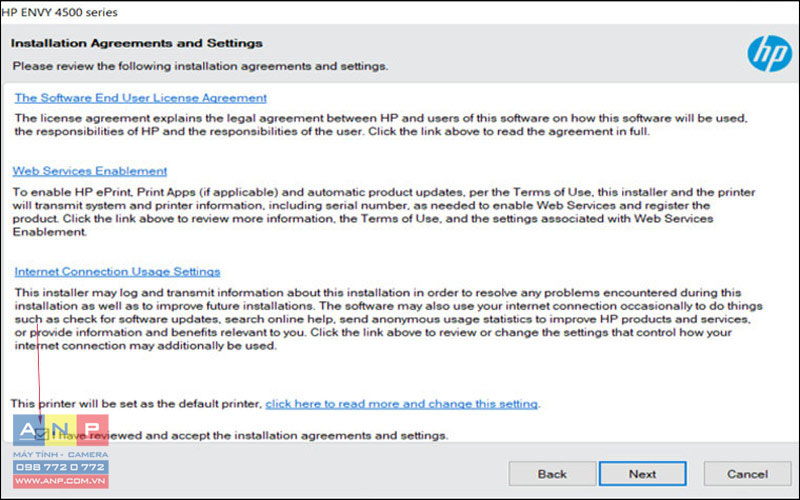The image size is (800, 500).
Task: Click the HP ENVY 4500 series window title
Action: point(59,12)
